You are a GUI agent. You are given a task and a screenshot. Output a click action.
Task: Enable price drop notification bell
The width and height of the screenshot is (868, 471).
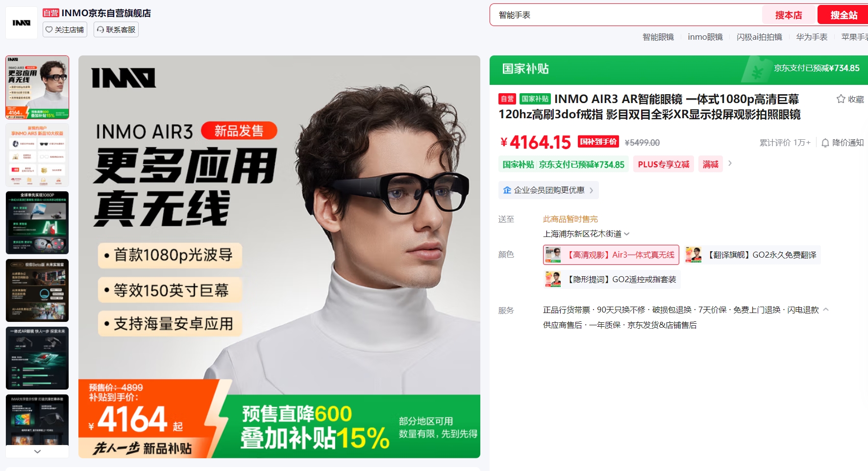843,143
